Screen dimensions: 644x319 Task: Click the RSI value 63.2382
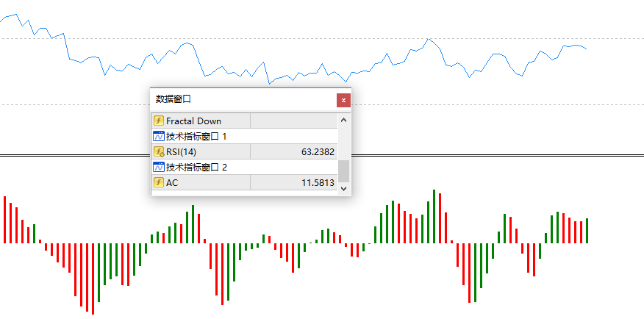pos(318,151)
